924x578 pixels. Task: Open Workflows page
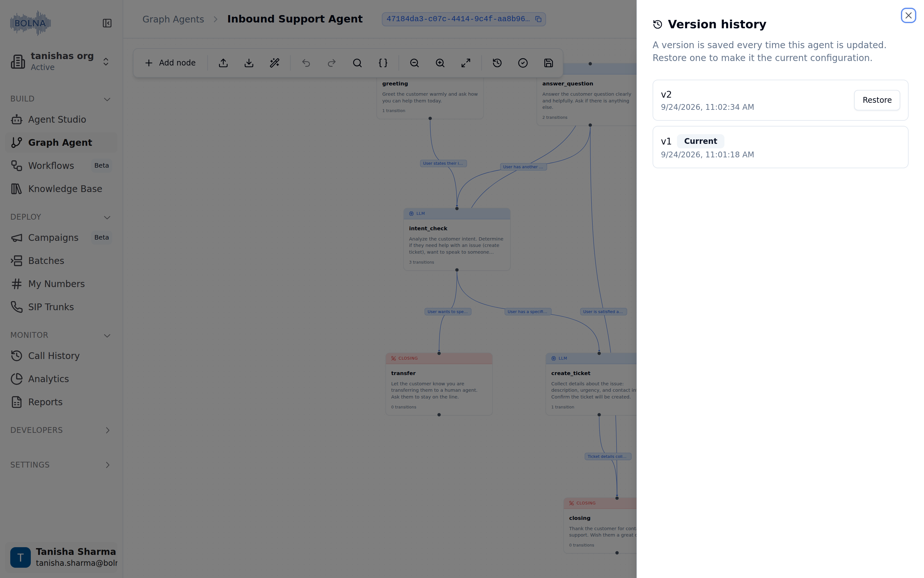[61, 166]
